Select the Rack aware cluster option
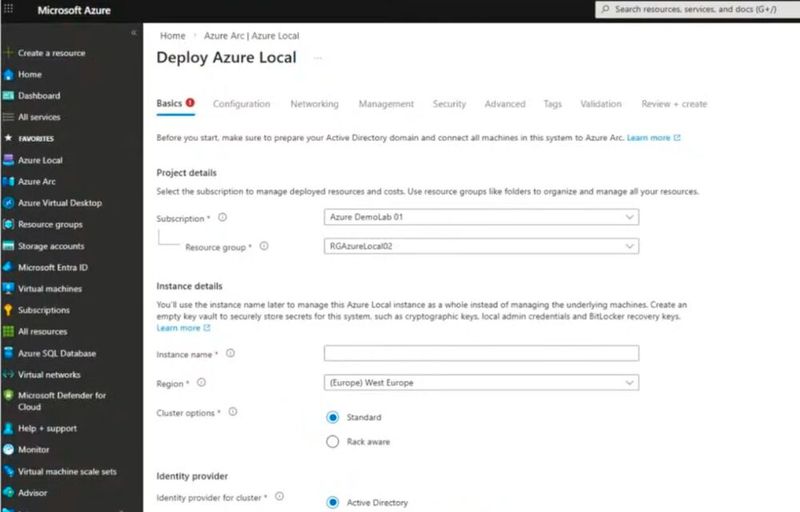The width and height of the screenshot is (800, 512). 333,442
